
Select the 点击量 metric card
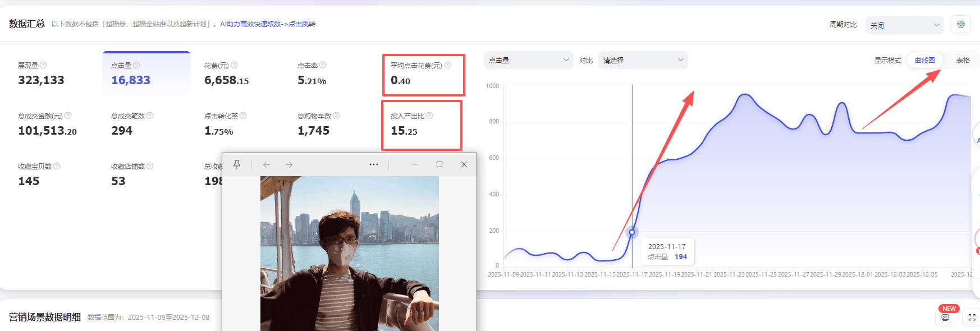tap(146, 74)
